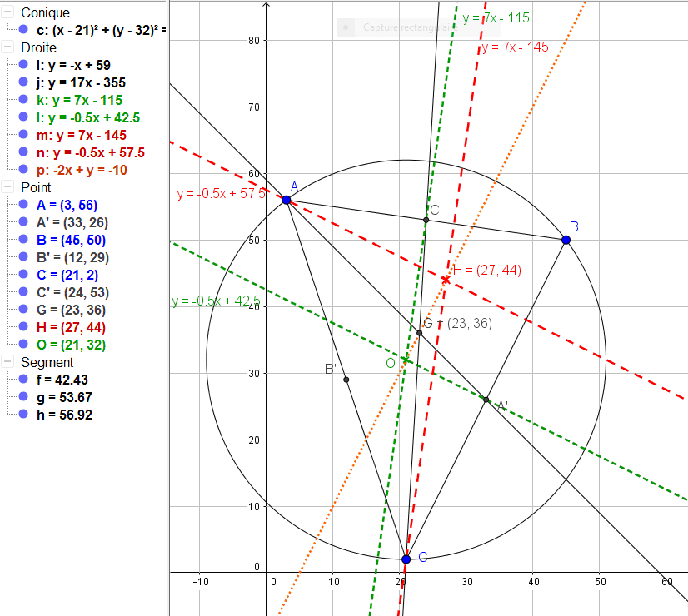This screenshot has width=688, height=616.
Task: Click centroid point G in graph
Action: click(x=420, y=333)
